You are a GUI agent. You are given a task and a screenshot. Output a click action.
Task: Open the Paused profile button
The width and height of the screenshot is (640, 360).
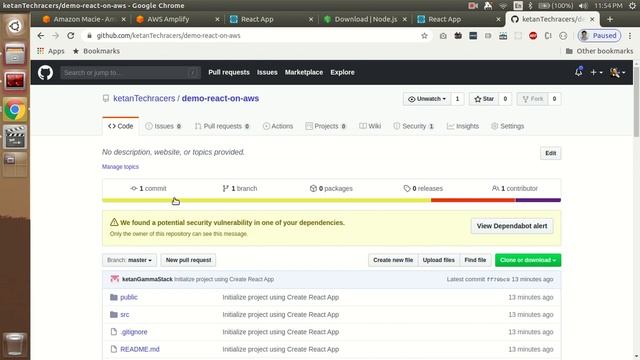click(x=599, y=36)
